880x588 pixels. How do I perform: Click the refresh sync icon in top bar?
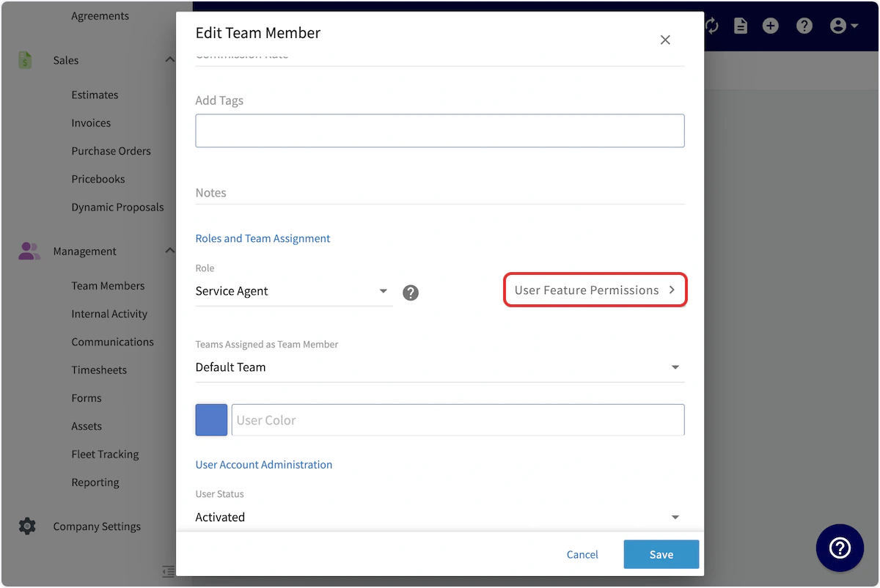[x=711, y=26]
